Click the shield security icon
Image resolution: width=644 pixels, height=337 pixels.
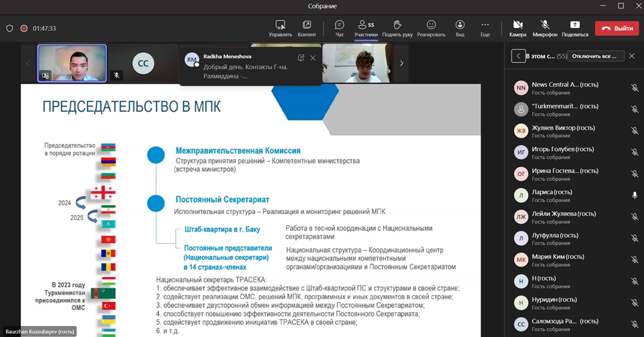(10, 28)
